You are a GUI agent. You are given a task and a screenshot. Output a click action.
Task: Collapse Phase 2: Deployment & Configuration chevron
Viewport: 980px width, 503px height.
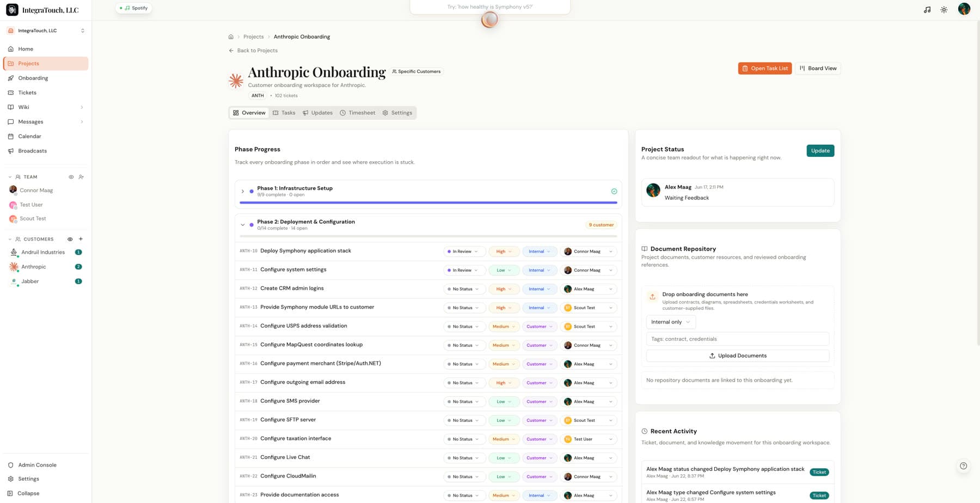(x=243, y=225)
